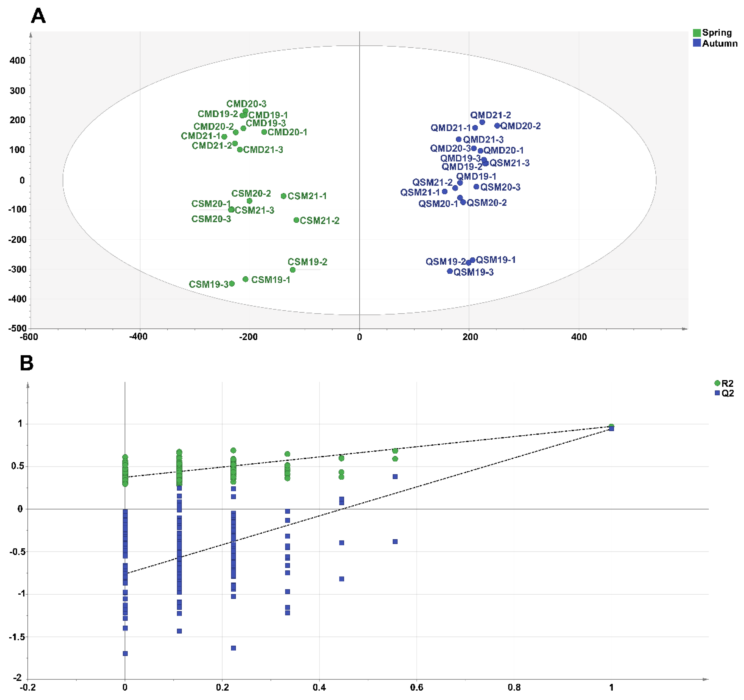Click the QSM20-2 data point

463,202
